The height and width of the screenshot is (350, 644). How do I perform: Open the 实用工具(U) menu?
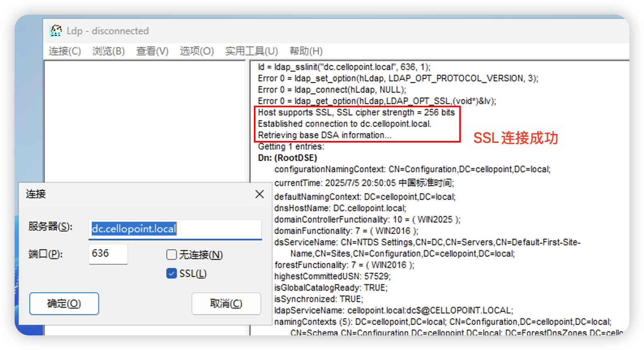pos(251,51)
